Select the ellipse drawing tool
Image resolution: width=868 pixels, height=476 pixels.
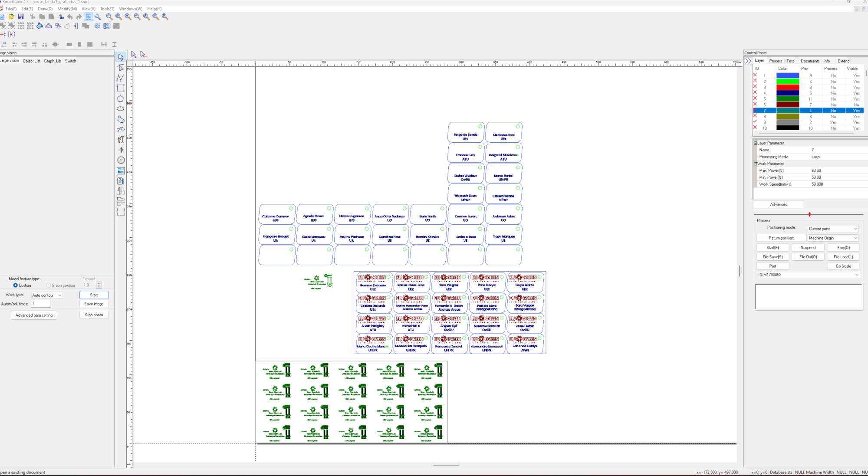pos(121,109)
